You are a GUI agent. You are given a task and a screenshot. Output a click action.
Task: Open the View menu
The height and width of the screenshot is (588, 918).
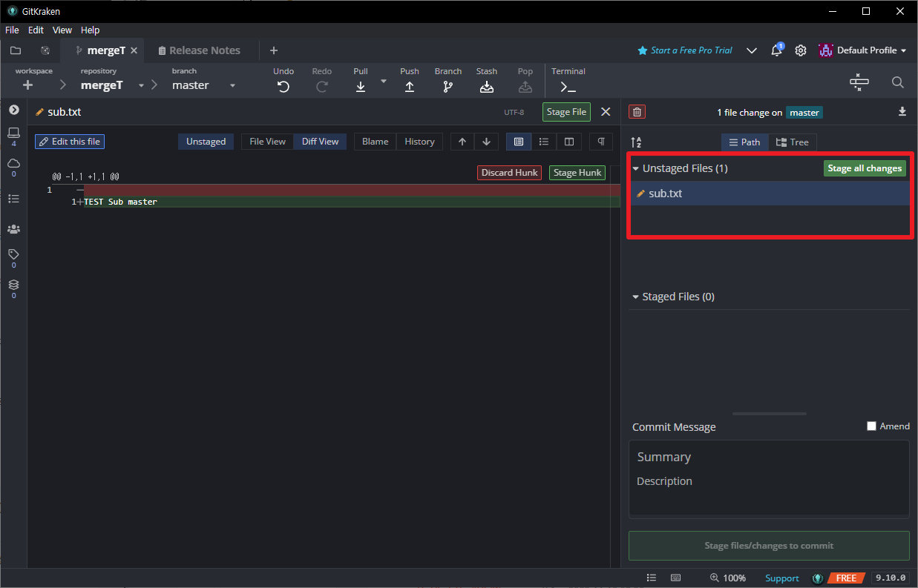click(x=62, y=30)
